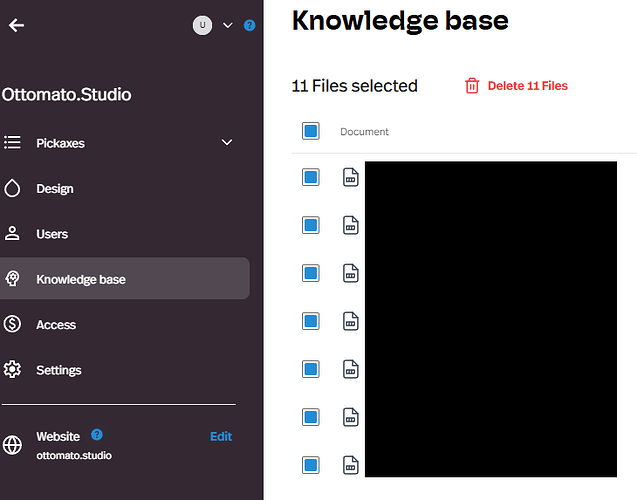Uncheck the last visible file's checkbox
637x500 pixels.
tap(310, 465)
